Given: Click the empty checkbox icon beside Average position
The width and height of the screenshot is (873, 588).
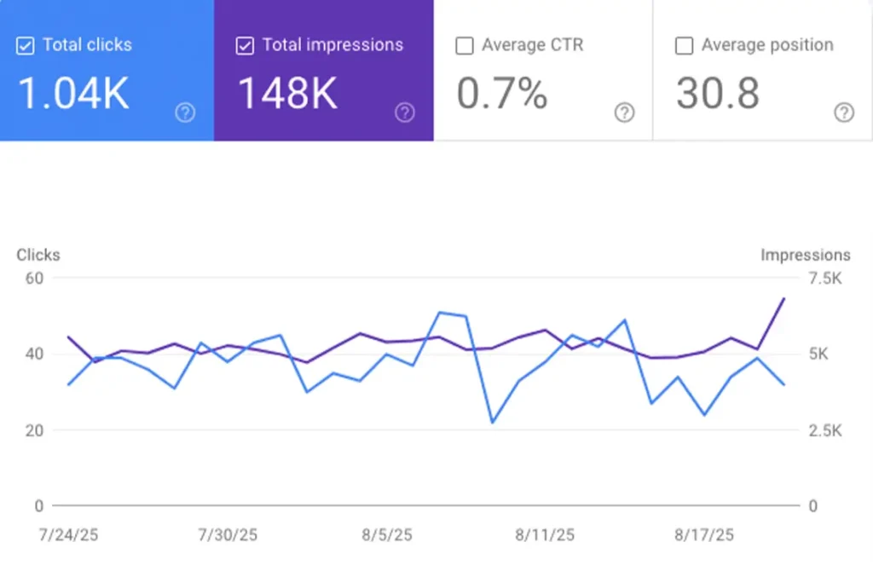Looking at the screenshot, I should click(684, 45).
